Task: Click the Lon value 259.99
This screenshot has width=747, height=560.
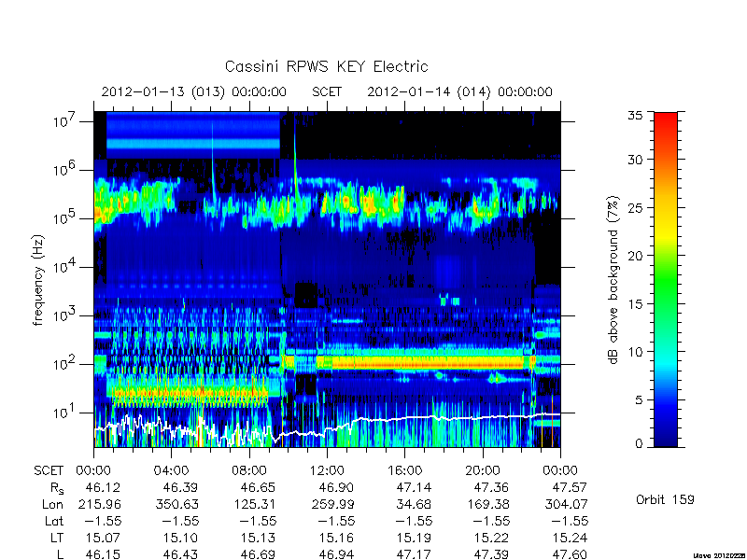Action: (x=332, y=504)
